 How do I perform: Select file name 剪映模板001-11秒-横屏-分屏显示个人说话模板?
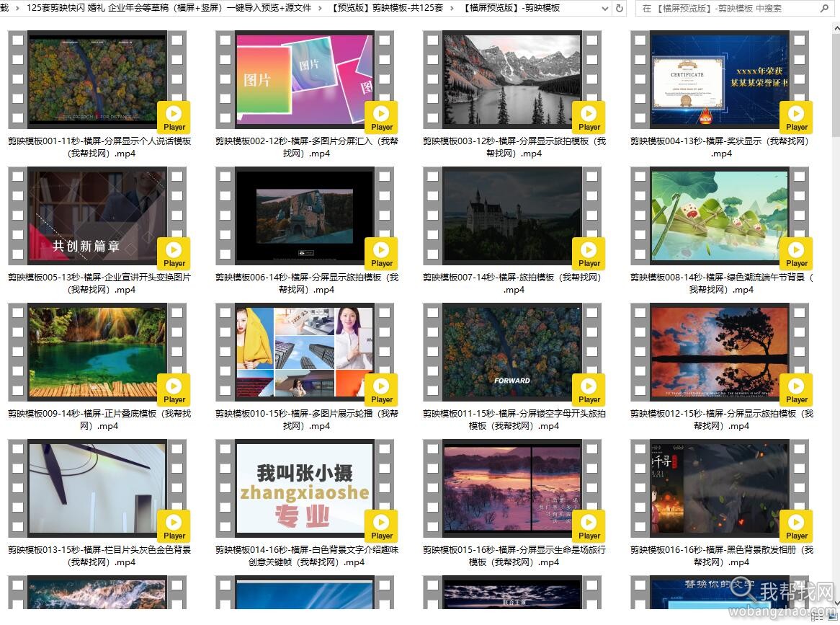pyautogui.click(x=99, y=147)
